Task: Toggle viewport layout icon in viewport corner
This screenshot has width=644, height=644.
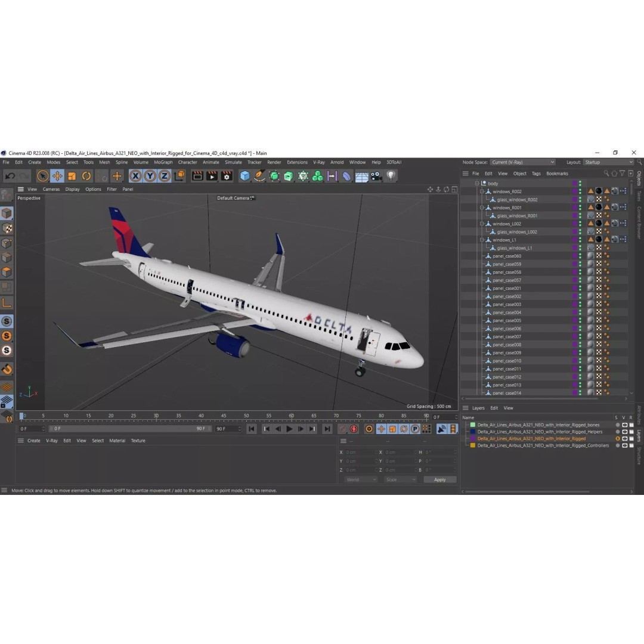Action: click(x=454, y=190)
